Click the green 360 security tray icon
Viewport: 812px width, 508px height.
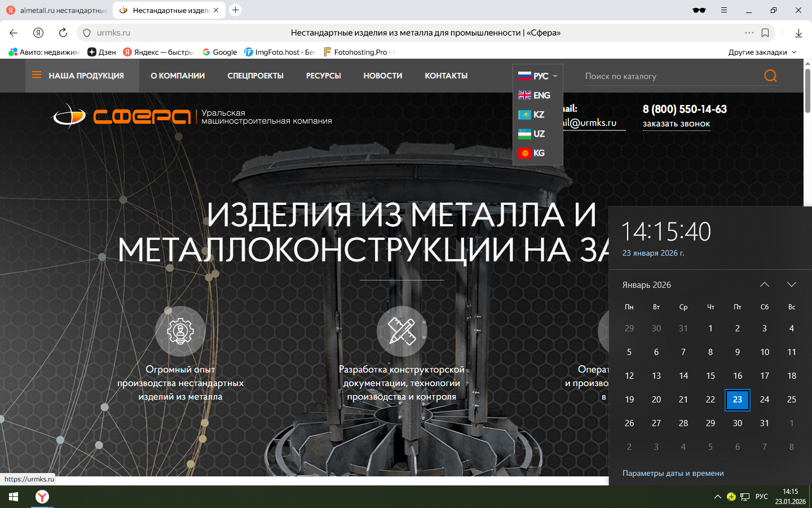tap(731, 497)
